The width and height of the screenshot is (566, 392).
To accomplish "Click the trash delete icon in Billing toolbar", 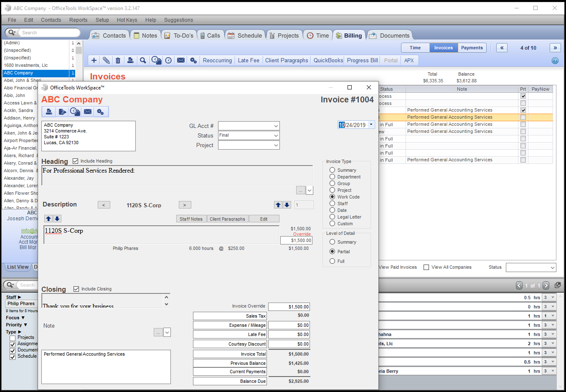I will (x=118, y=61).
